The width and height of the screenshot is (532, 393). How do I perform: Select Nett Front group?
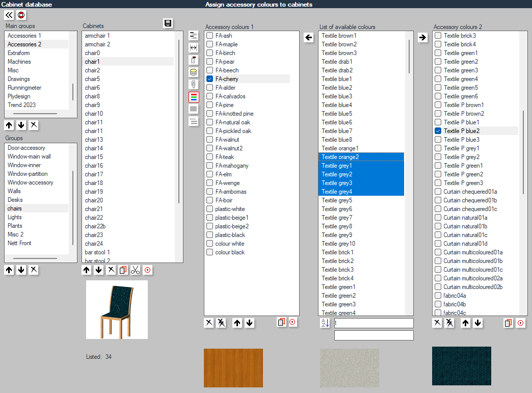[36, 243]
